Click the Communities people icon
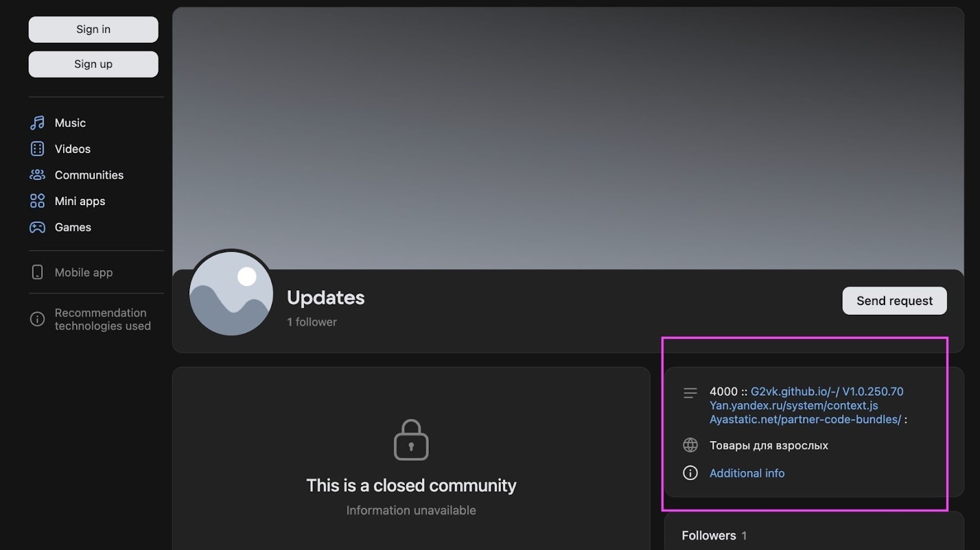The width and height of the screenshot is (980, 550). 37,175
